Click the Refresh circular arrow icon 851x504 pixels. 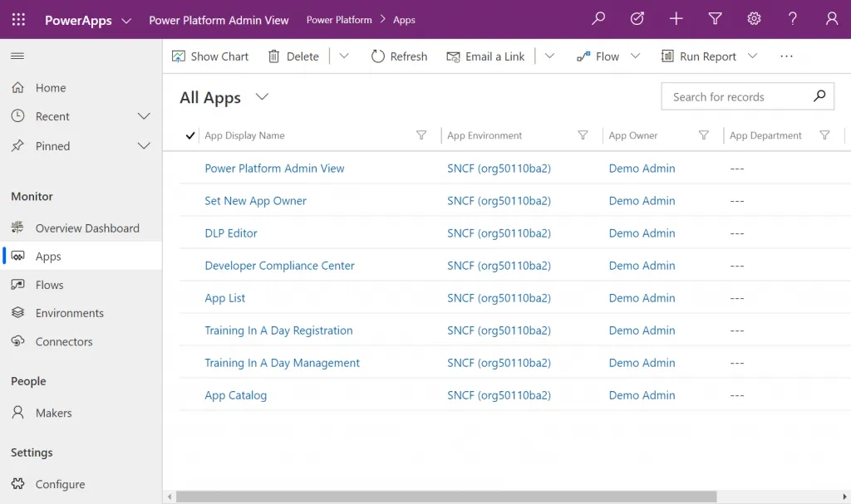point(378,56)
